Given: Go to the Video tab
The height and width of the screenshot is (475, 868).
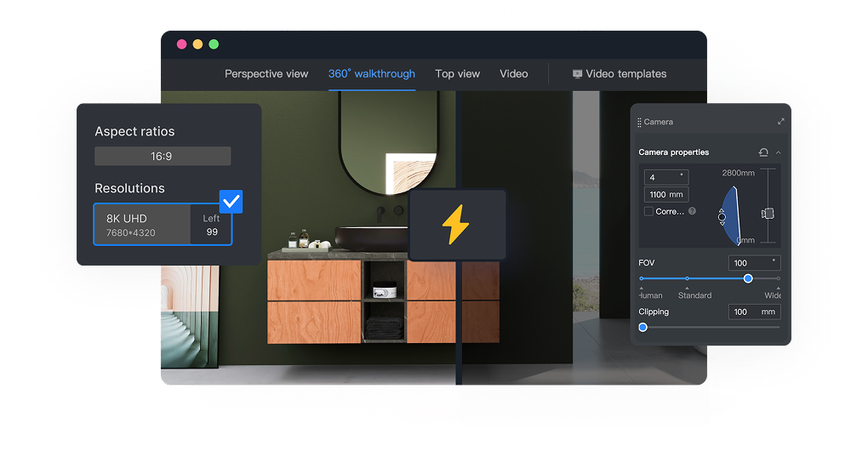Looking at the screenshot, I should point(514,73).
